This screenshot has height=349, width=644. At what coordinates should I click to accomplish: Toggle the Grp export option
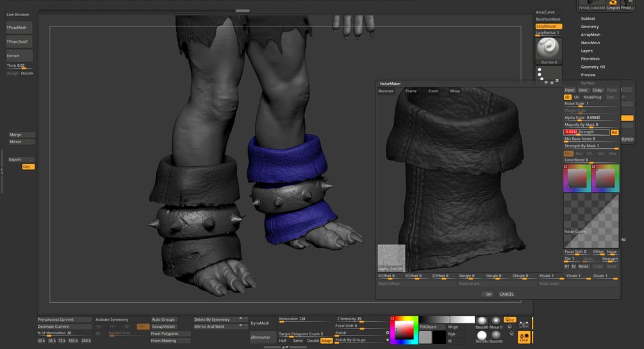click(x=28, y=167)
